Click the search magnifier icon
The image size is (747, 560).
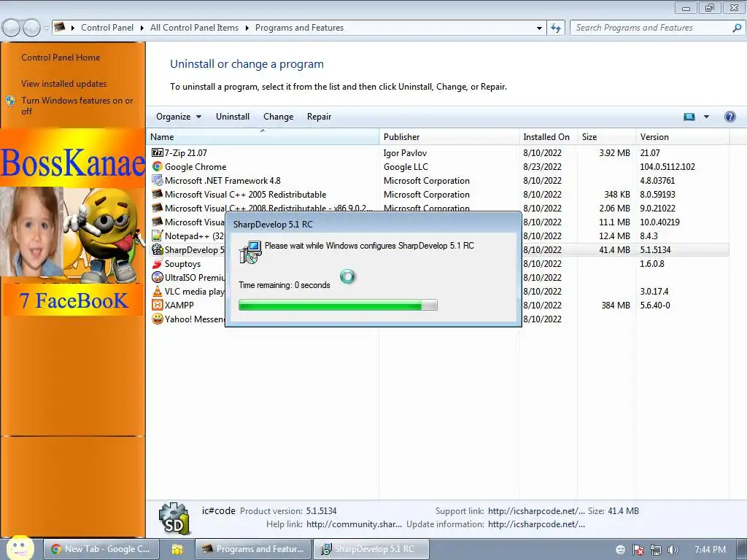tap(737, 28)
